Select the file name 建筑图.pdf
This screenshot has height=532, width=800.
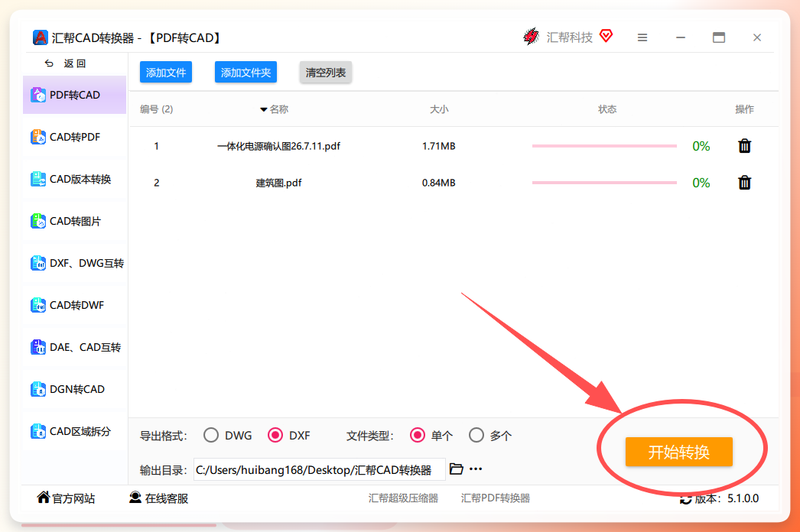click(x=278, y=183)
